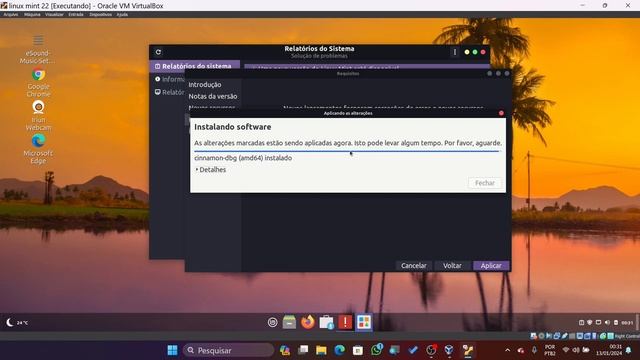Open File Explorer on Windows taskbar

coord(321,350)
